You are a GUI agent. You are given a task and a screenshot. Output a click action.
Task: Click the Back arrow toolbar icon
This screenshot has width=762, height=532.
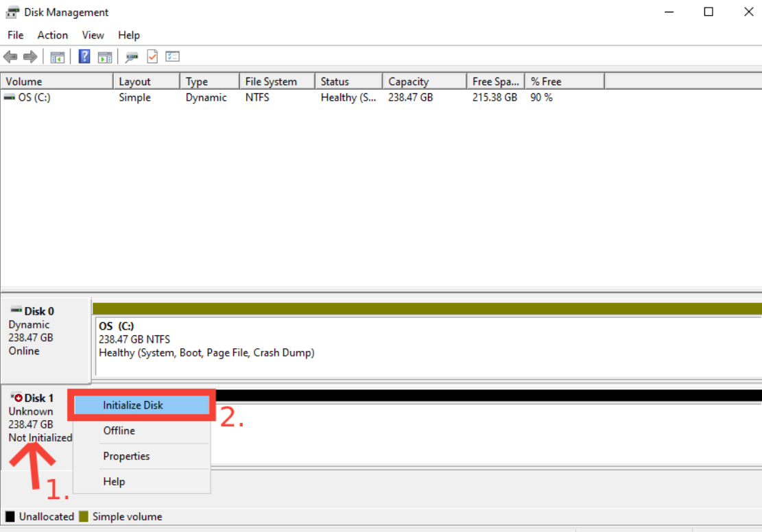10,57
